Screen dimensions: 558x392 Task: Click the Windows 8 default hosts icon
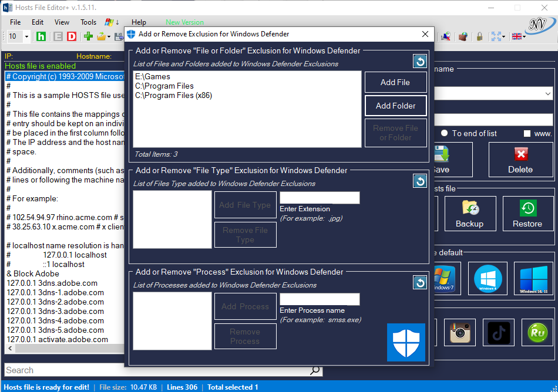click(488, 278)
